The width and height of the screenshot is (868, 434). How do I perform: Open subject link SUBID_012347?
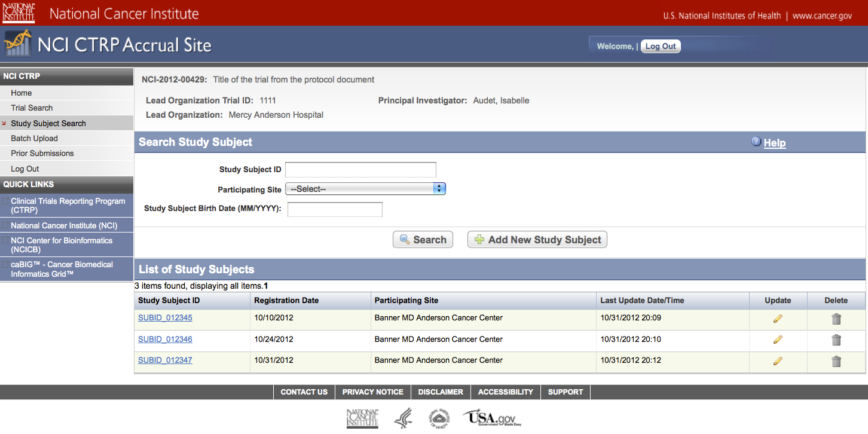(165, 360)
